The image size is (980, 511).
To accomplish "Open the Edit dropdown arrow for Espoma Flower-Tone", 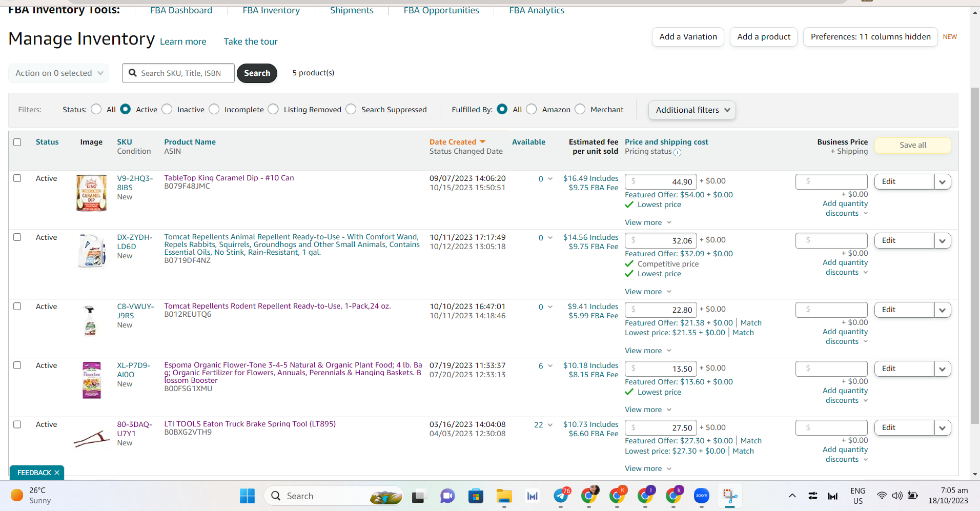I will coord(943,369).
